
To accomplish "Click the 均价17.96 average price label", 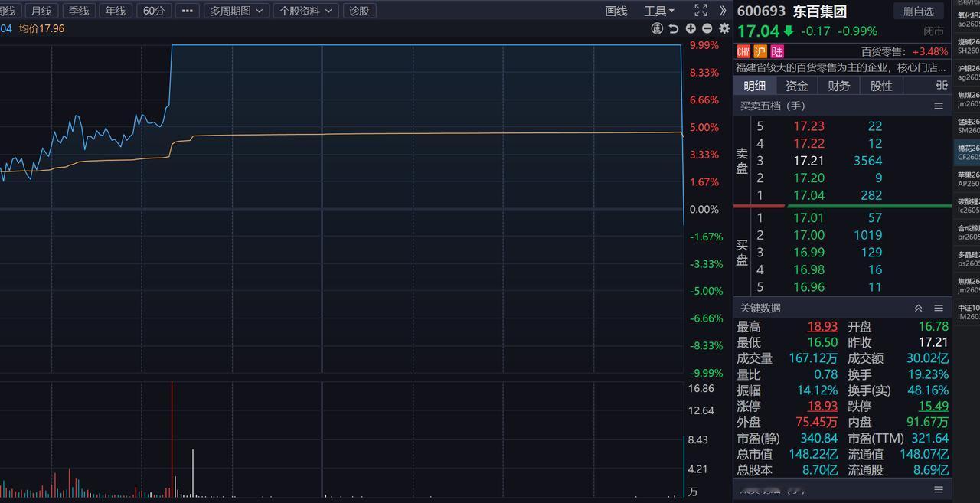I will [41, 28].
